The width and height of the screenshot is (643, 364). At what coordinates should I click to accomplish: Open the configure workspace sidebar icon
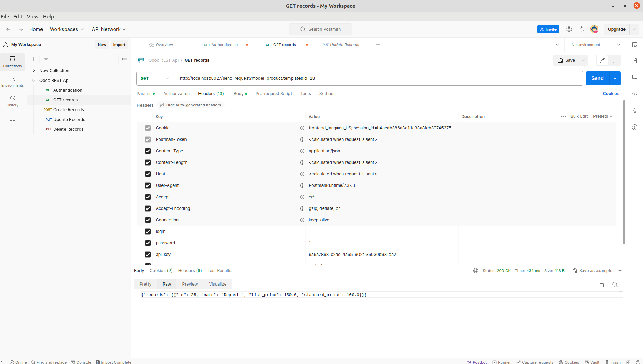click(x=13, y=123)
